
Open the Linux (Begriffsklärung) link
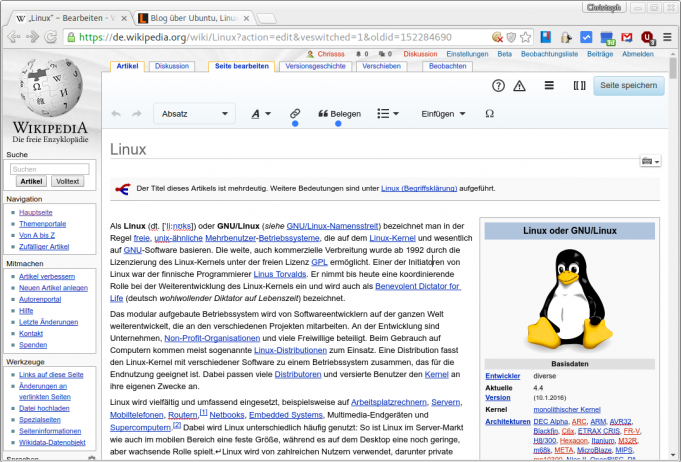click(419, 188)
